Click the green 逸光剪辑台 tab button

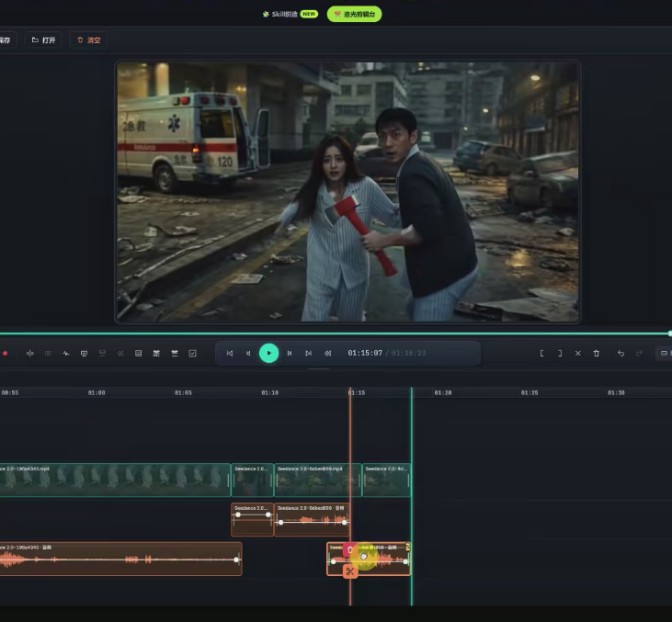354,14
